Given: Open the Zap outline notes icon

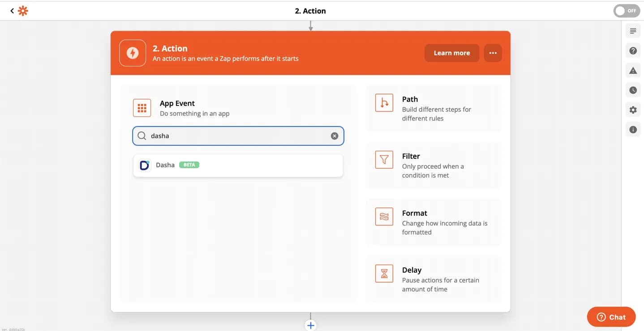Looking at the screenshot, I should tap(633, 31).
